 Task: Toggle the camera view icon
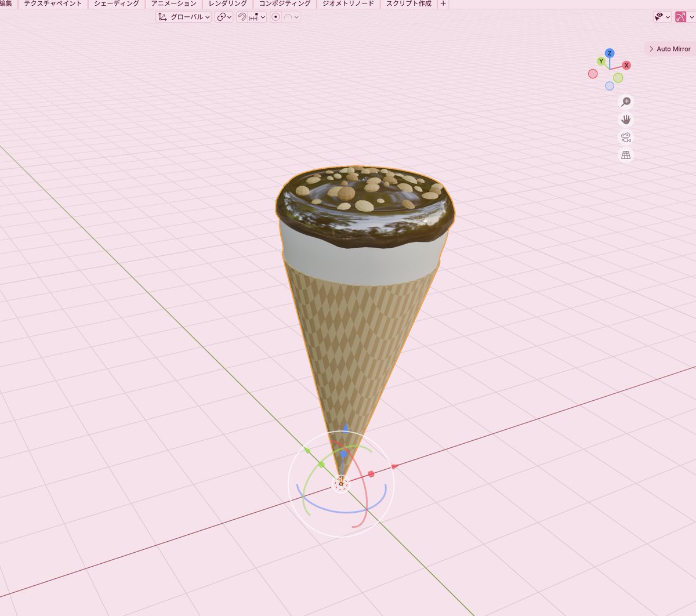[x=626, y=137]
